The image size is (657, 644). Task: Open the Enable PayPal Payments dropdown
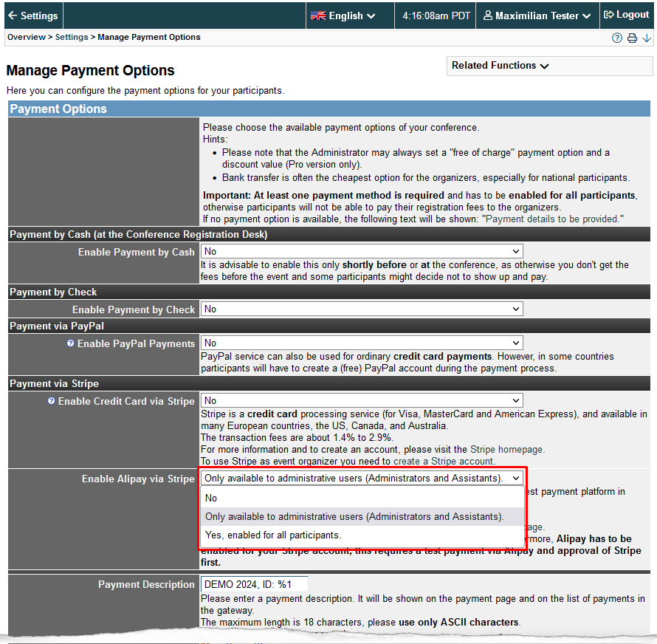click(362, 343)
